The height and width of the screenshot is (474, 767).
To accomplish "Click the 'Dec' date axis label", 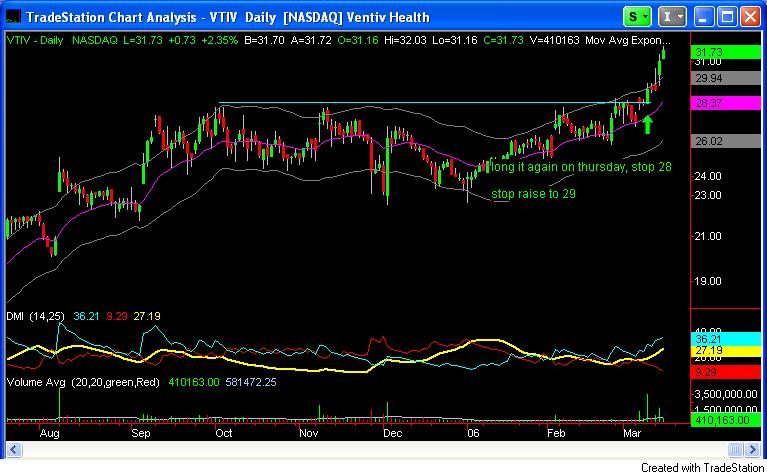I will 392,433.
